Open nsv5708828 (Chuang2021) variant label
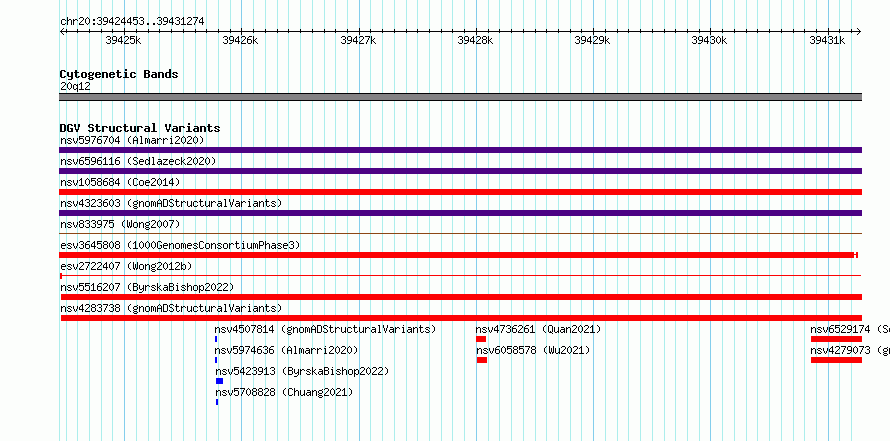 (x=284, y=392)
